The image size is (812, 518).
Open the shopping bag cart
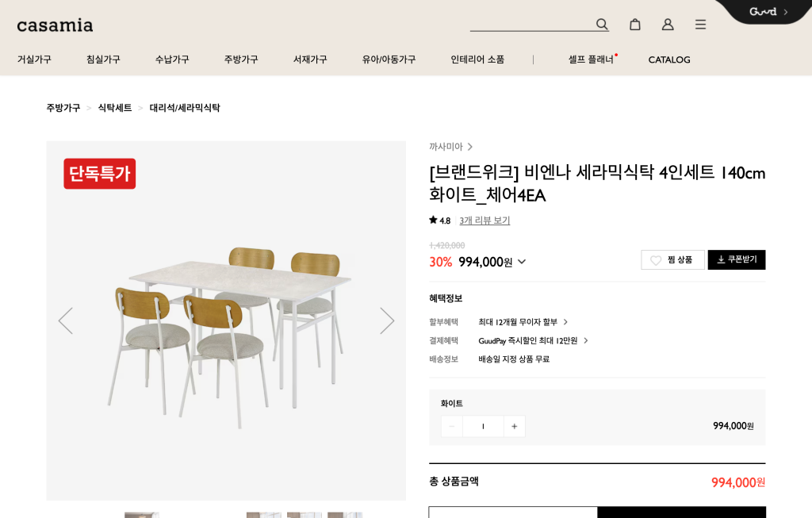pyautogui.click(x=635, y=25)
